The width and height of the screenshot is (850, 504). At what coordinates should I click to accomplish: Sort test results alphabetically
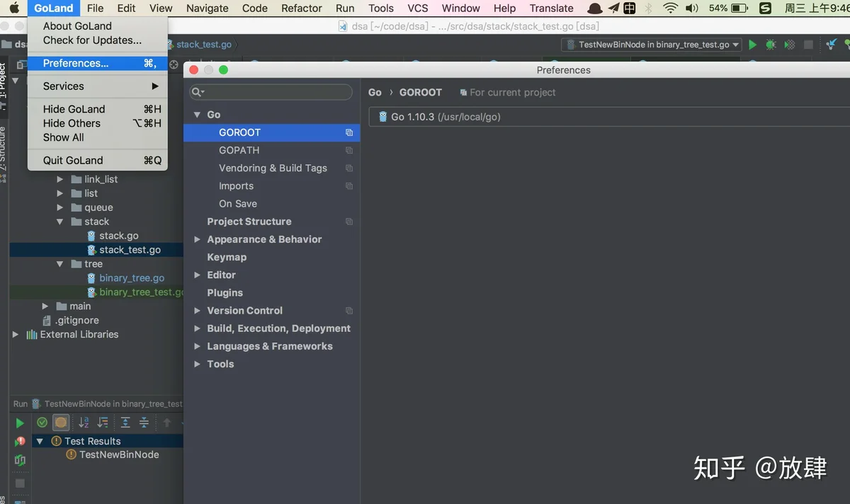pos(84,423)
